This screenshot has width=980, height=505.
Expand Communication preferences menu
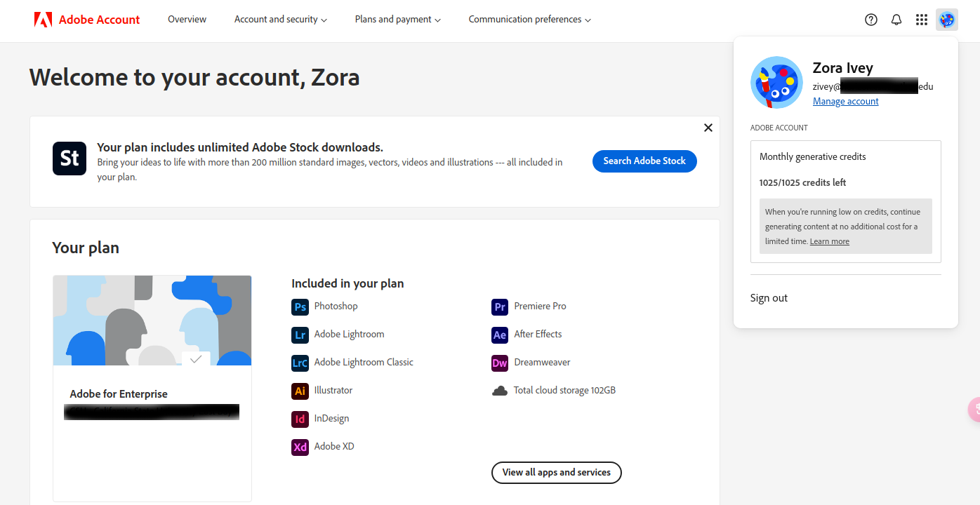pyautogui.click(x=530, y=20)
